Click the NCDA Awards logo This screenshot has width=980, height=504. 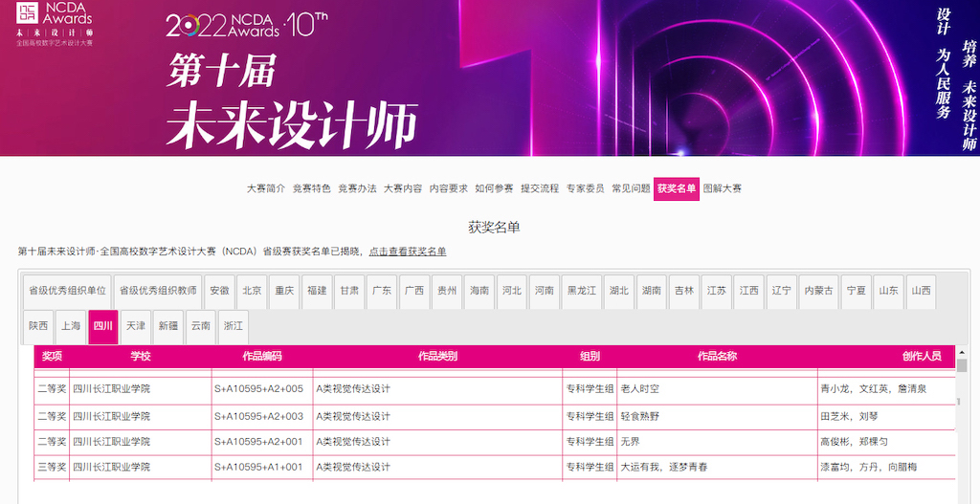tap(55, 24)
